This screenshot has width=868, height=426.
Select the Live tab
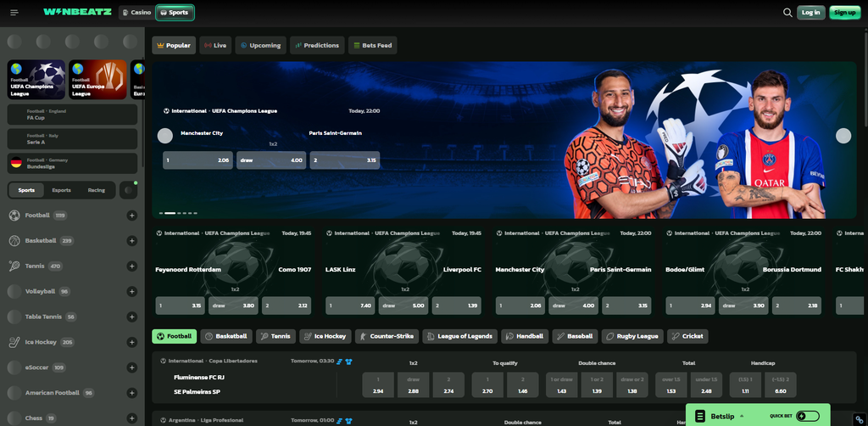[216, 46]
